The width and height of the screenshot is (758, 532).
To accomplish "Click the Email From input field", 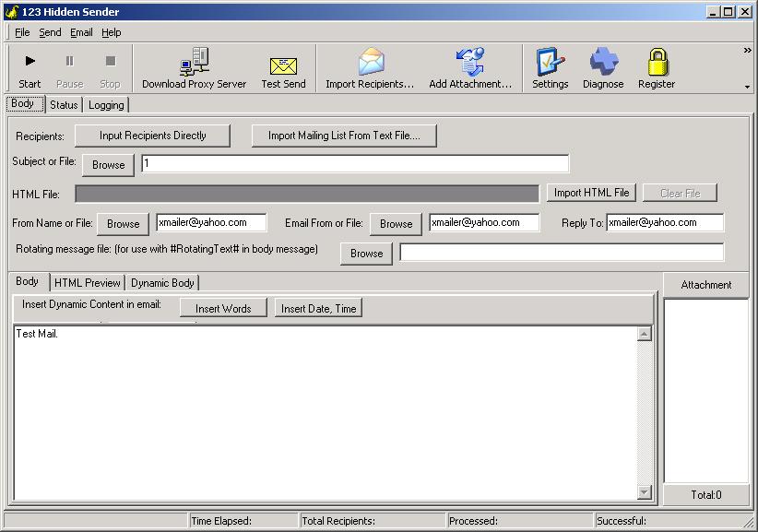I will (484, 223).
